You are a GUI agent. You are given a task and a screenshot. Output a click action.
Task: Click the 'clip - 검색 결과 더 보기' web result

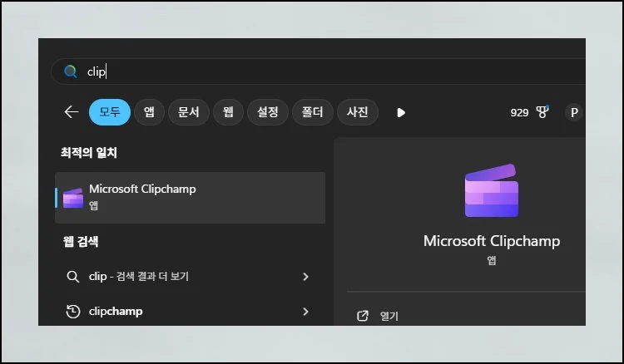pyautogui.click(x=190, y=276)
